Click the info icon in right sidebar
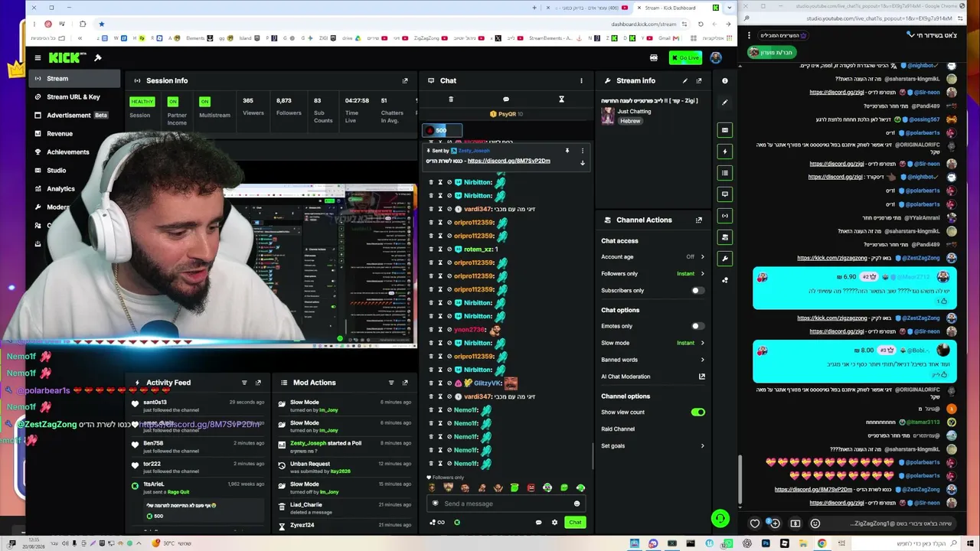The width and height of the screenshot is (980, 551). 724,80
